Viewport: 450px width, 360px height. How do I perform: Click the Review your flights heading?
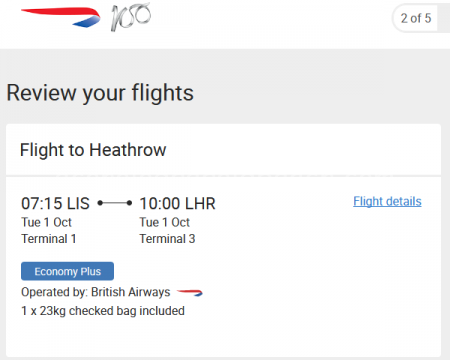click(x=100, y=93)
